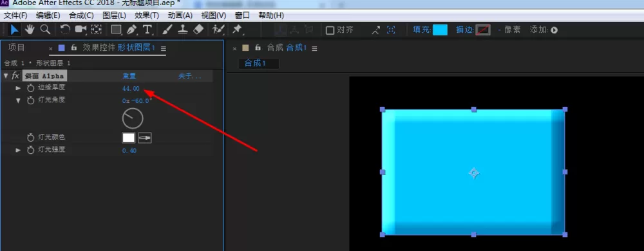Select the Pen tool
The width and height of the screenshot is (644, 251).
(x=131, y=30)
